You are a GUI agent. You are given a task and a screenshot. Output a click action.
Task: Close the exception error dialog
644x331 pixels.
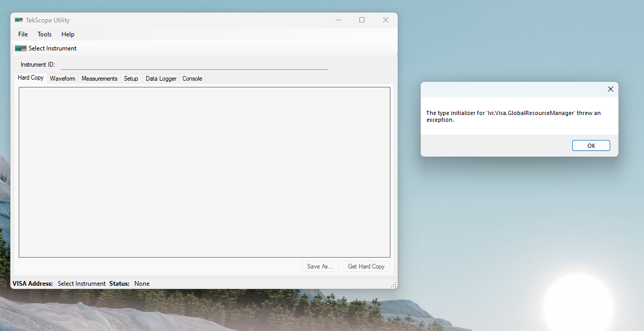[611, 89]
